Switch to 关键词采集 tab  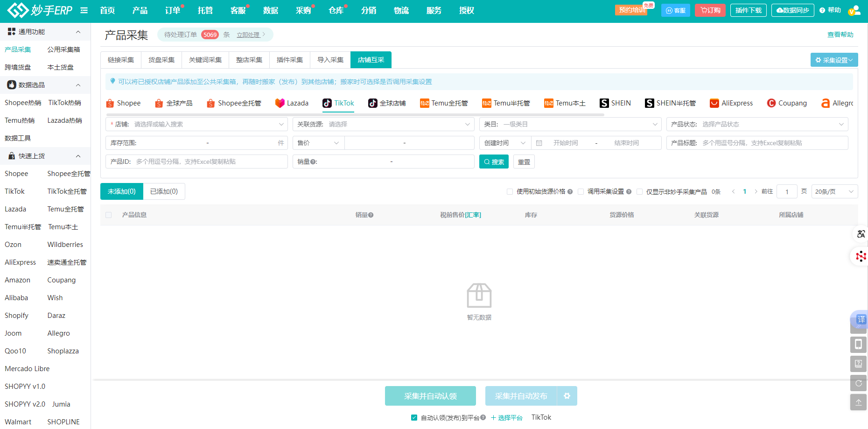coord(205,60)
